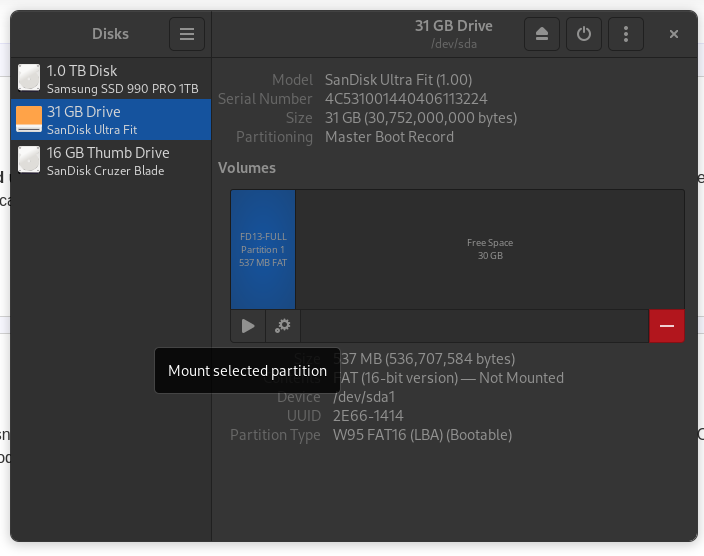Click the serial number 4C531001440406113224
This screenshot has width=704, height=556.
[406, 99]
